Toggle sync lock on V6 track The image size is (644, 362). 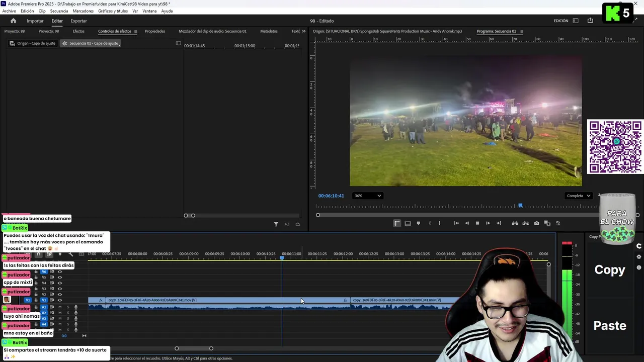[x=52, y=271]
